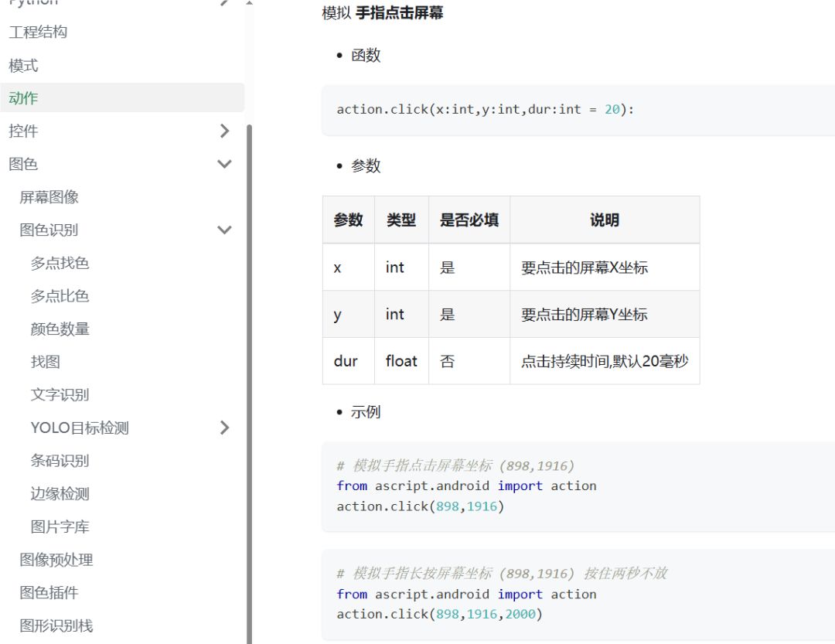Select the highlighted 动作 sidebar item
The image size is (835, 644).
pyautogui.click(x=122, y=97)
